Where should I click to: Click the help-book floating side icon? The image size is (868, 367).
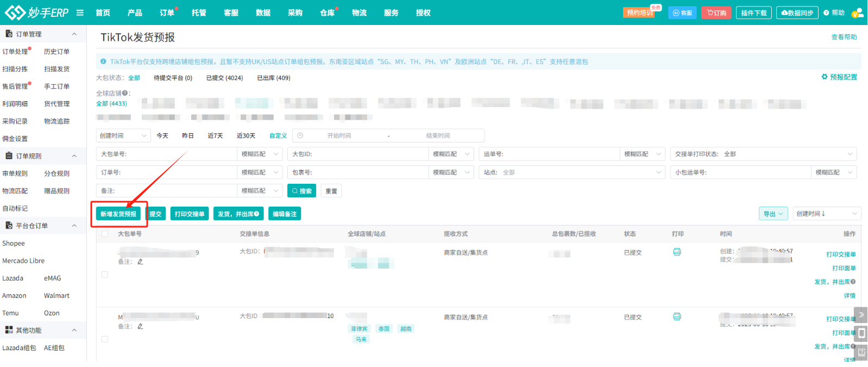pos(861,352)
